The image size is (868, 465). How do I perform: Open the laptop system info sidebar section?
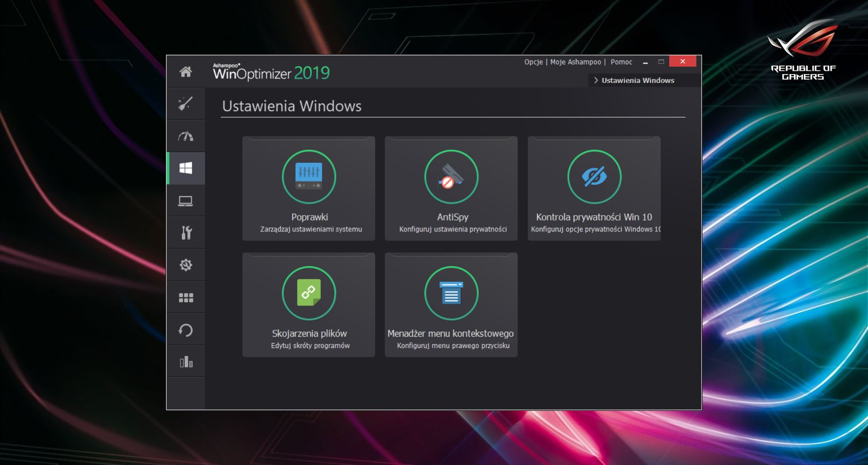(x=186, y=201)
